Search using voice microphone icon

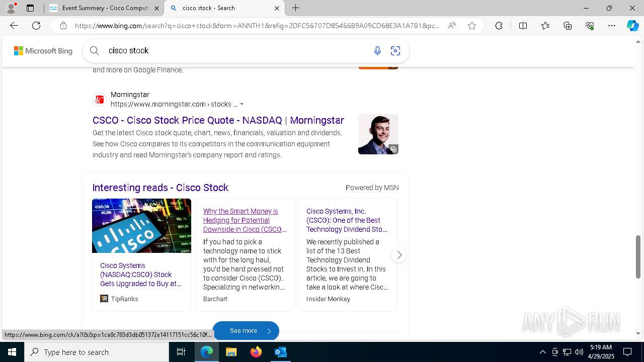tap(377, 50)
